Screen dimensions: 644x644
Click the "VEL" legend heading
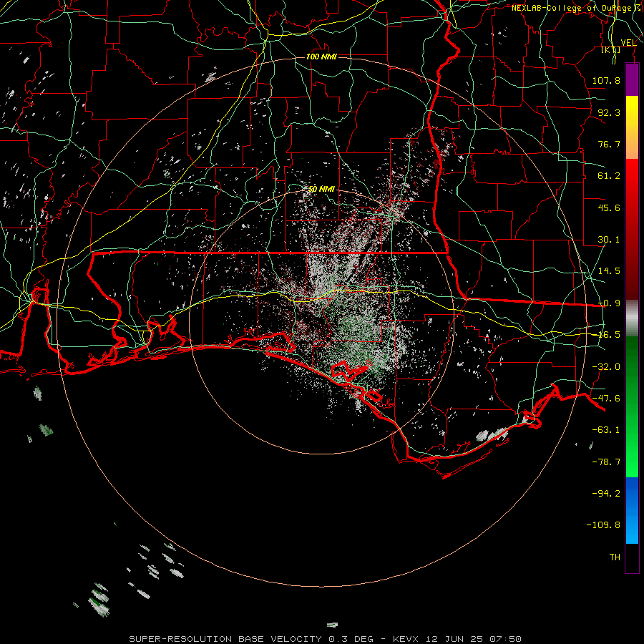[x=628, y=43]
